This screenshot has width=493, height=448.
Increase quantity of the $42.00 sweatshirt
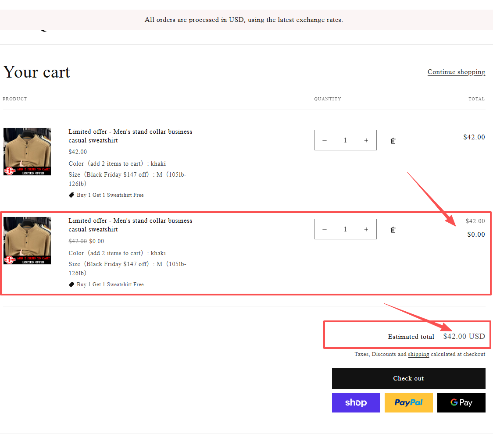(x=366, y=140)
